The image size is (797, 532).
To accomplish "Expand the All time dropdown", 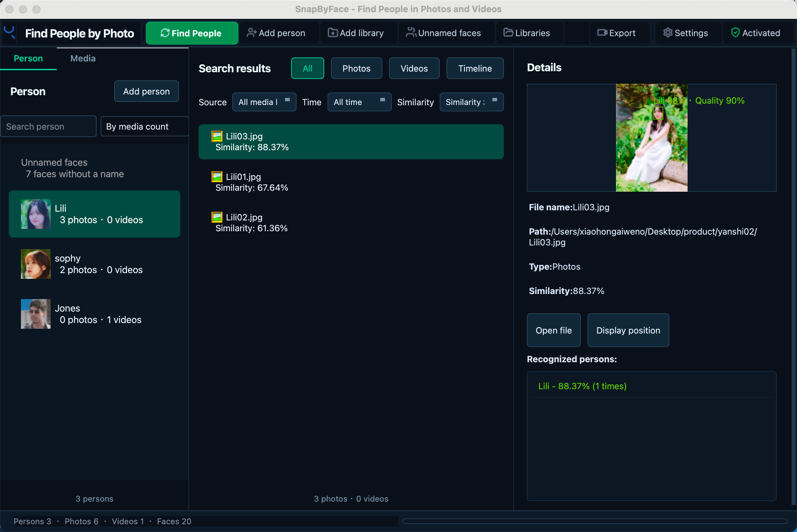I will click(x=359, y=102).
